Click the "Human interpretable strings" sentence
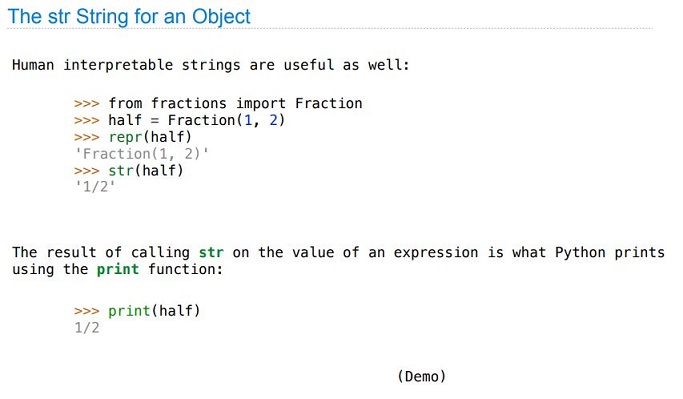Viewport: 683px width, 399px height. coord(211,65)
